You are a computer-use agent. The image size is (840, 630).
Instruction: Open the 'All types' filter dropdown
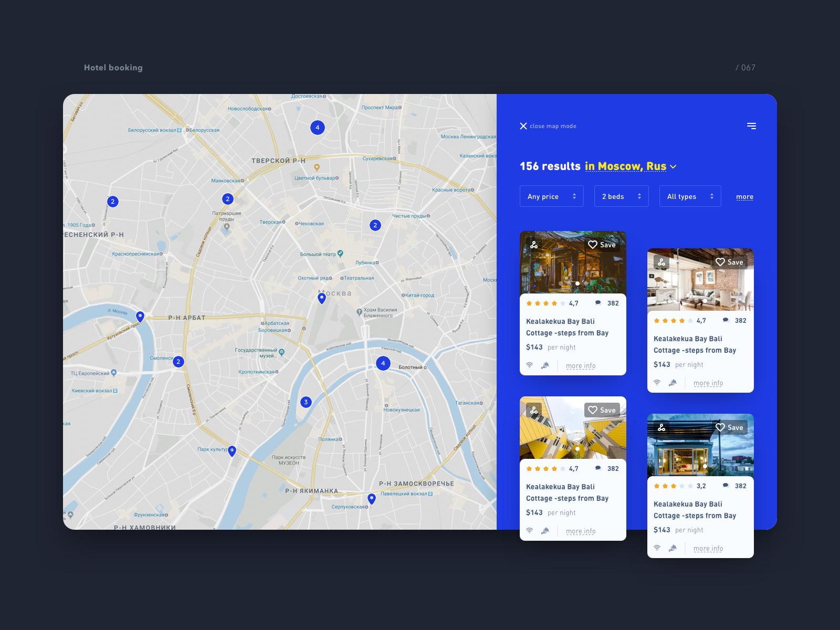690,196
